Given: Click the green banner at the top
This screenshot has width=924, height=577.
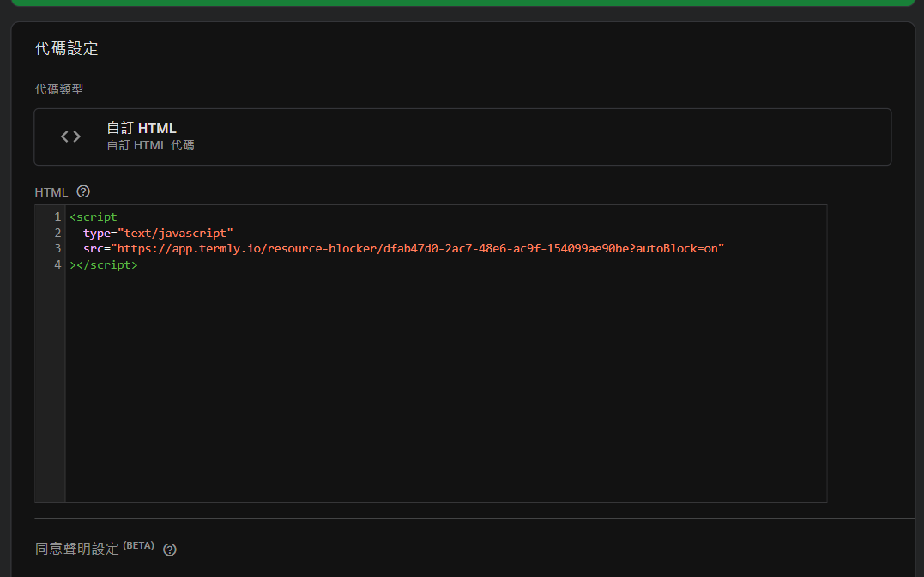Looking at the screenshot, I should [462, 3].
